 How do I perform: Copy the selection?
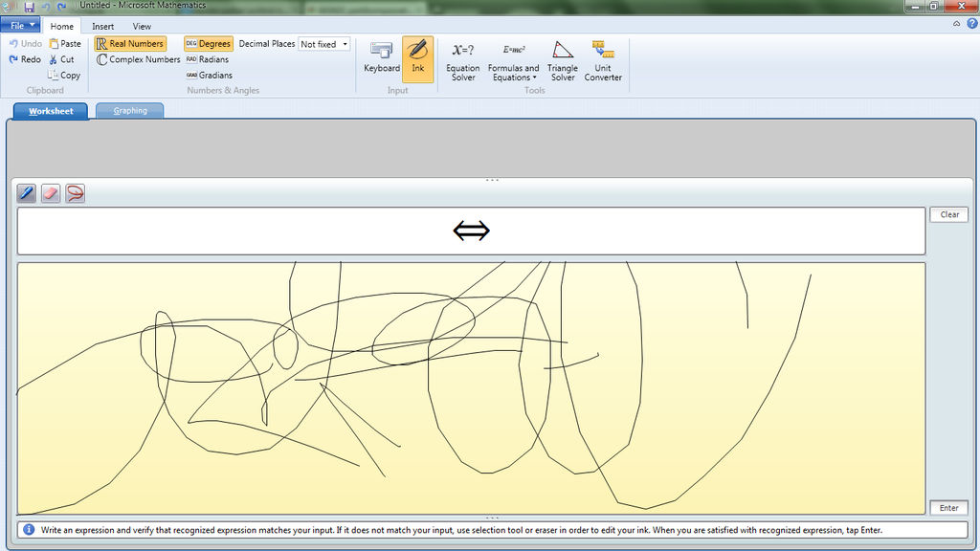tap(64, 75)
